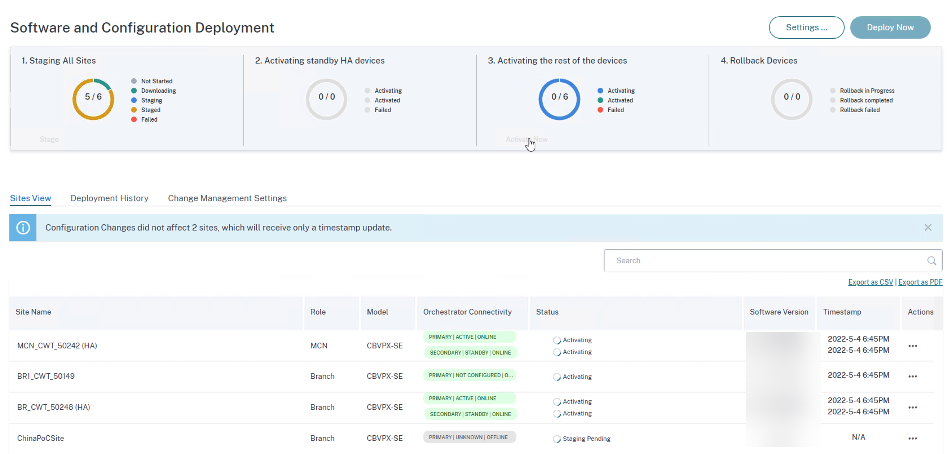This screenshot has height=454, width=949.
Task: Click the Staging Pending spinner for ChinaPoCSite
Action: (x=557, y=439)
